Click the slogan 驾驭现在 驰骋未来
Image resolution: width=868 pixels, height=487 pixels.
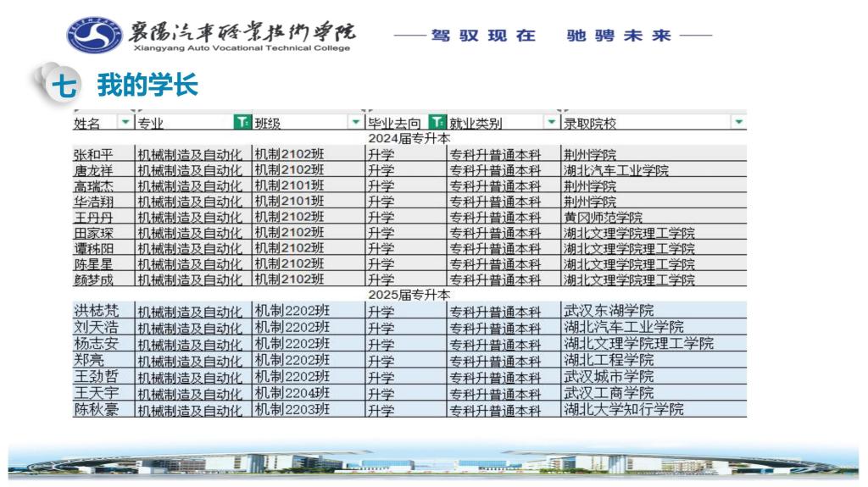pyautogui.click(x=552, y=36)
